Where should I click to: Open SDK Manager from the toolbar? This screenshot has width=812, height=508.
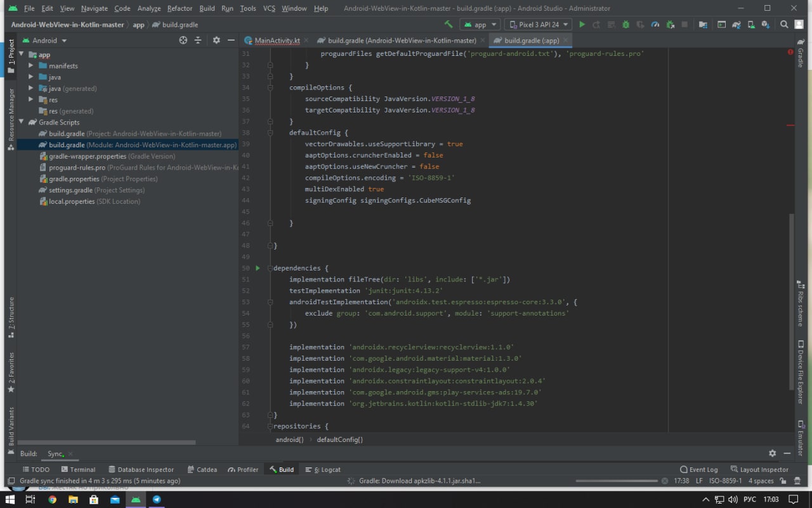click(766, 25)
